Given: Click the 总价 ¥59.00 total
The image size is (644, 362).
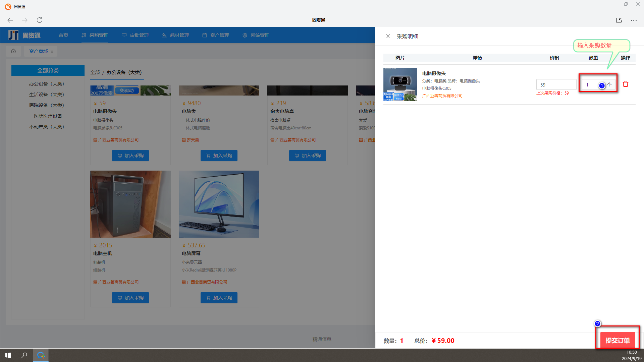Looking at the screenshot, I should pyautogui.click(x=434, y=341).
